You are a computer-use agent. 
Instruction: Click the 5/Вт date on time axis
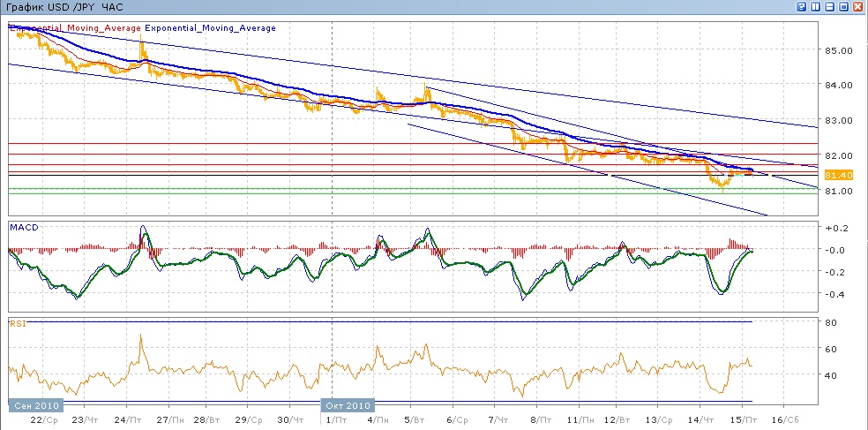coord(415,420)
